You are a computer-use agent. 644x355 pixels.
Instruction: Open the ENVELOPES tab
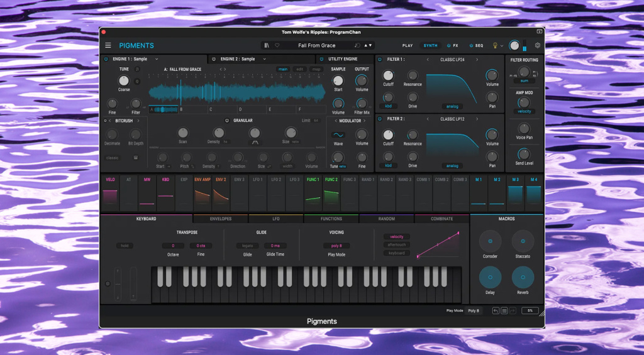pyautogui.click(x=221, y=219)
